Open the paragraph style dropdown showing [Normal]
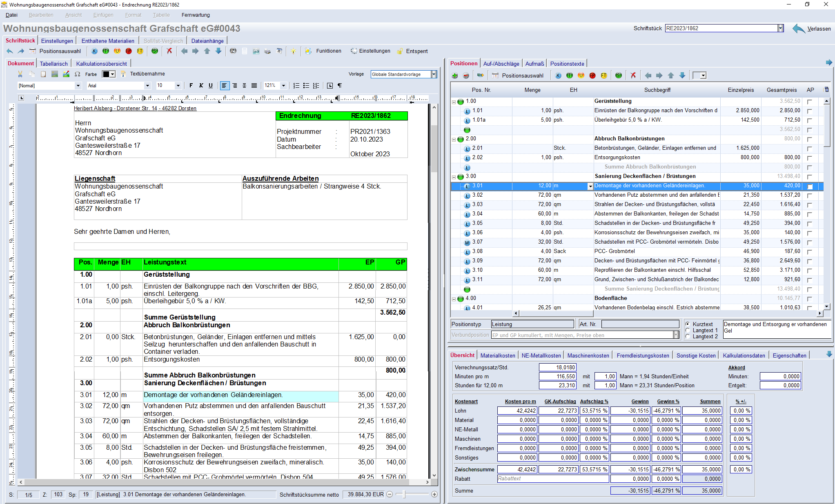The image size is (835, 504). coord(78,86)
